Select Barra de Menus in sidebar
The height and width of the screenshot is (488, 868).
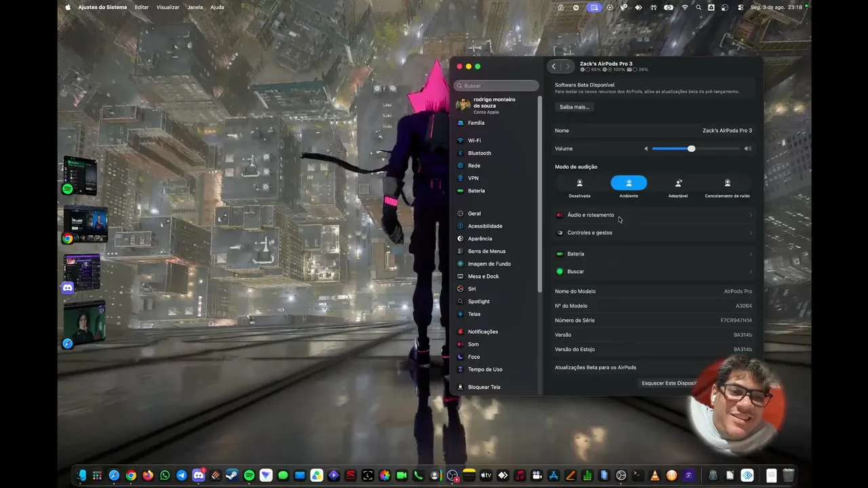click(496, 251)
